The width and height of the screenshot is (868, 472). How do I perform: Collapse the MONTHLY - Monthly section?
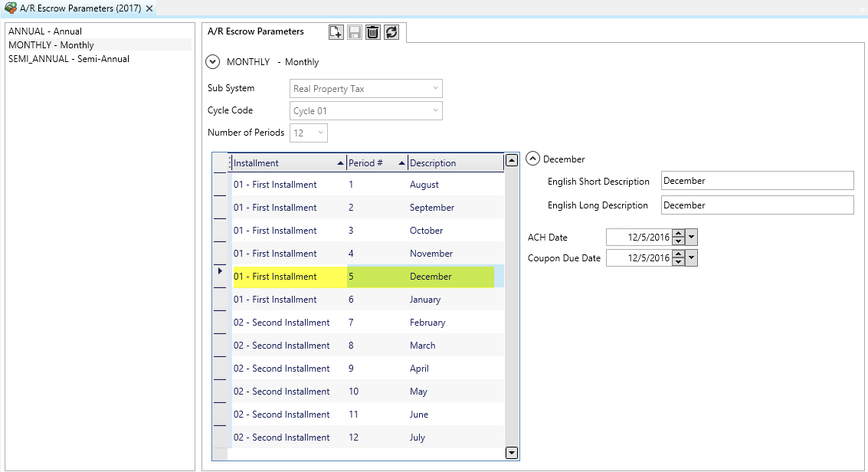click(x=213, y=62)
